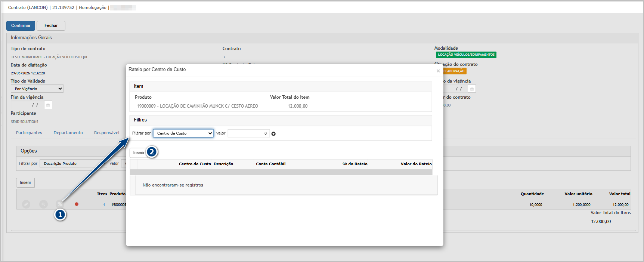Screen dimensions: 644x262
Task: Switch to the Participantes tab
Action: tap(29, 133)
